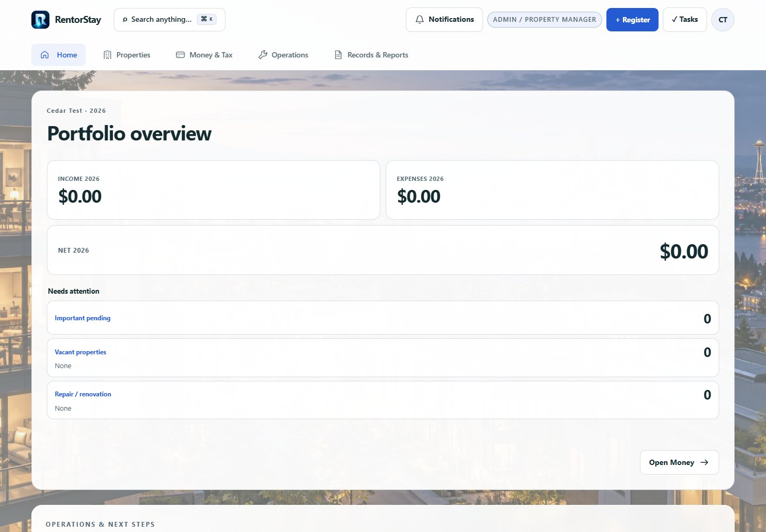Go to the Home tab
The image size is (766, 532).
59,55
